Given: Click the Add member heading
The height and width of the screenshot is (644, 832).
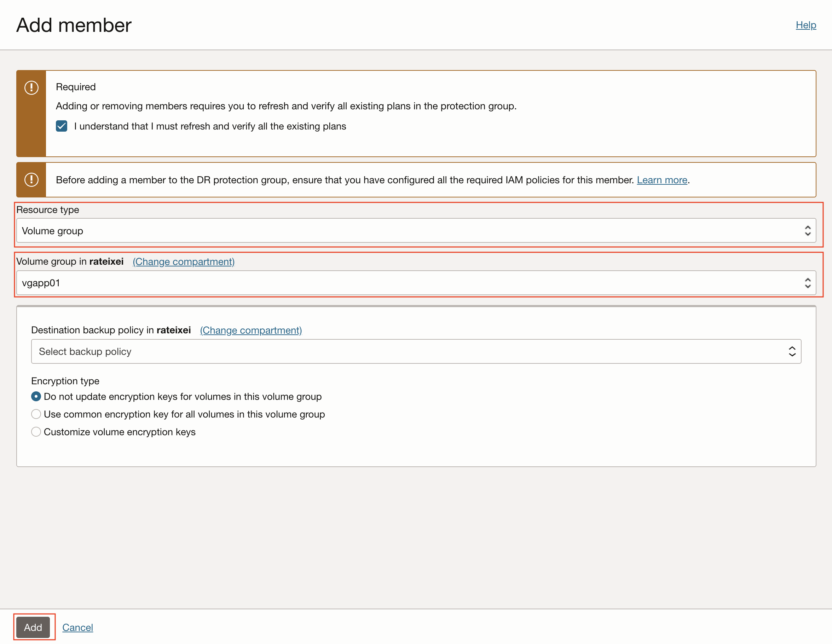Looking at the screenshot, I should [x=74, y=25].
